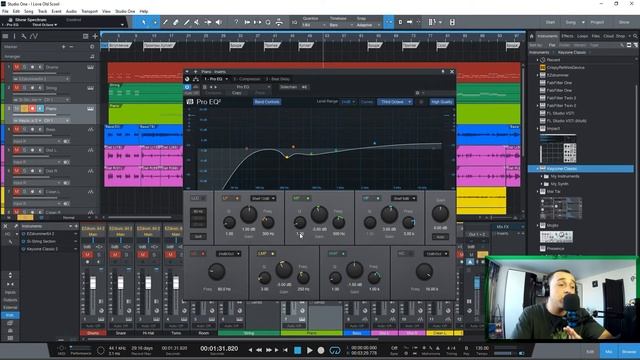Click the wrench options icon above tracks

pos(24,36)
